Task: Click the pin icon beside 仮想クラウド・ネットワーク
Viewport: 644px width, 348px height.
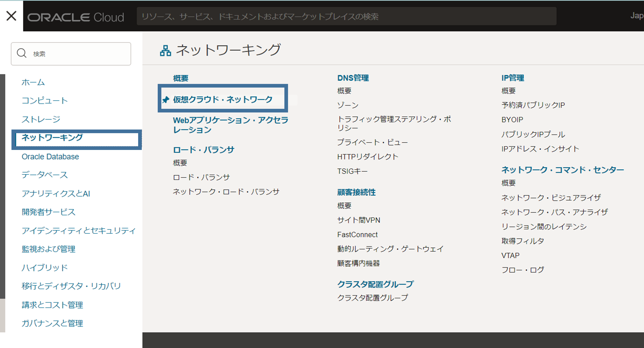Action: 166,100
